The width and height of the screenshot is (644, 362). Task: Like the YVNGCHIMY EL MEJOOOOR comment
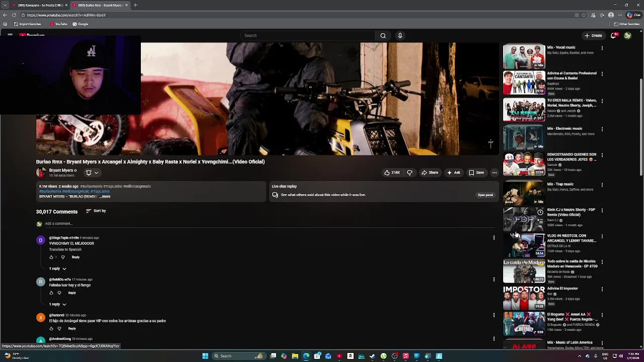point(51,257)
